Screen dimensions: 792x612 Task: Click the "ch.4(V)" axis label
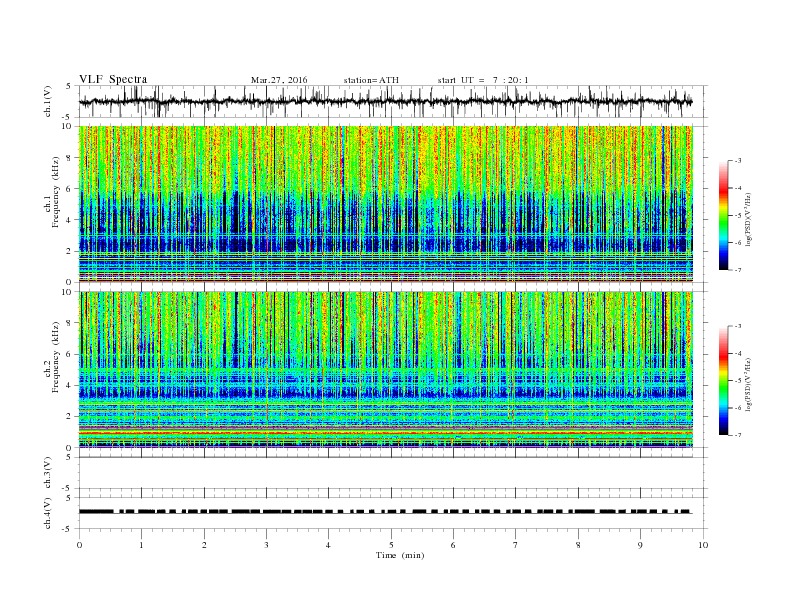click(48, 513)
